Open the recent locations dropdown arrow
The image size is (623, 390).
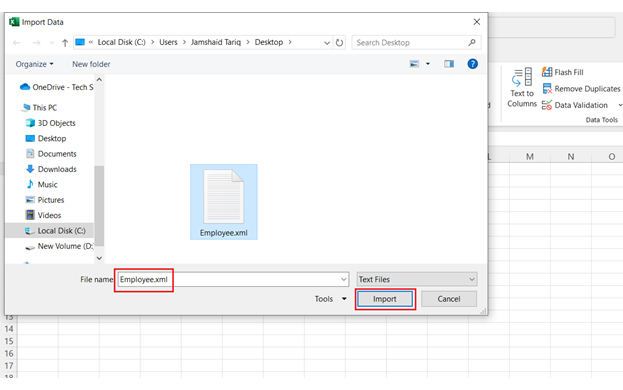pyautogui.click(x=52, y=42)
